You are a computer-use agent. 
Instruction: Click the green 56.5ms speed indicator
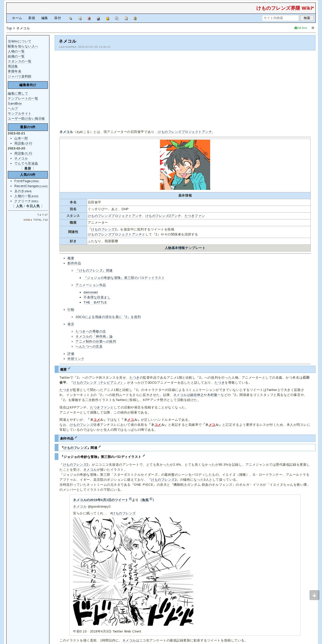pyautogui.click(x=301, y=28)
